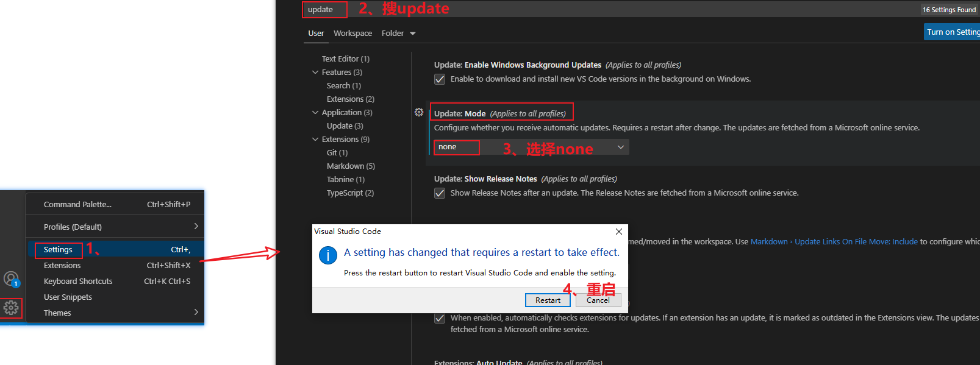Select Extensions (2) under Features
The image size is (980, 365).
[x=351, y=99]
